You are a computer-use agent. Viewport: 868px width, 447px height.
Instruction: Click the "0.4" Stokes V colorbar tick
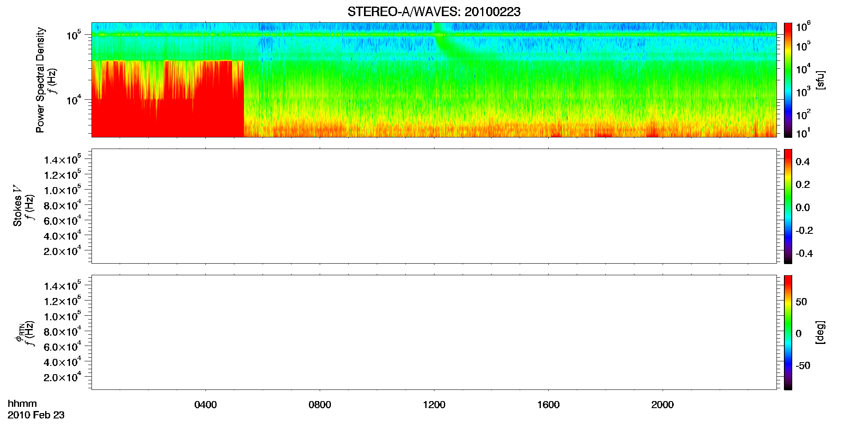coord(803,162)
